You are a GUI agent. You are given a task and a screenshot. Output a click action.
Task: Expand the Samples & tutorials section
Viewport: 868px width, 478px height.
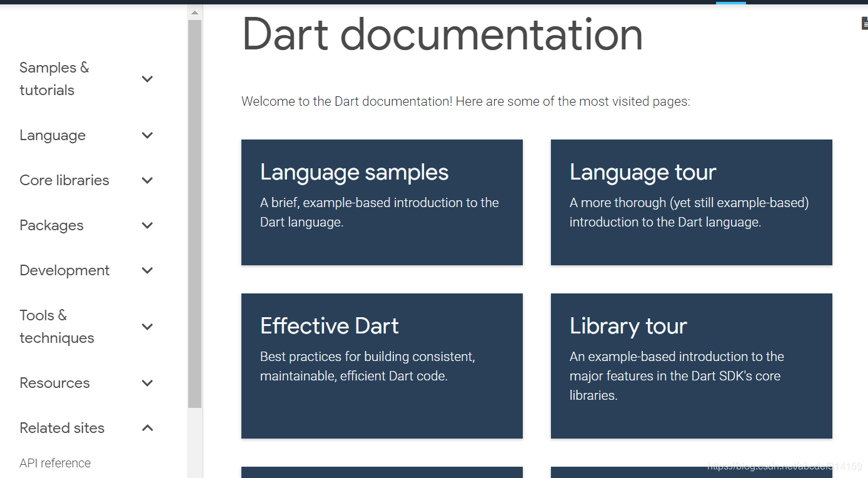(148, 79)
